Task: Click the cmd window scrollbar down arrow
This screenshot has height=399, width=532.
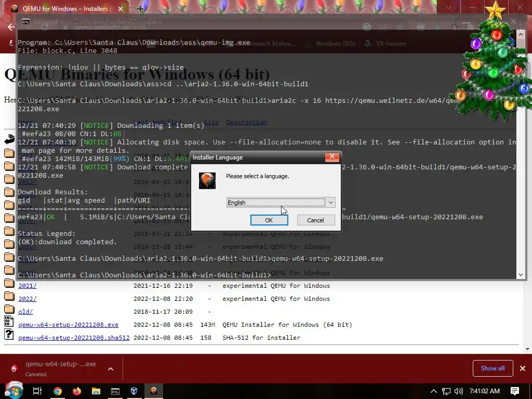Action: (x=521, y=275)
